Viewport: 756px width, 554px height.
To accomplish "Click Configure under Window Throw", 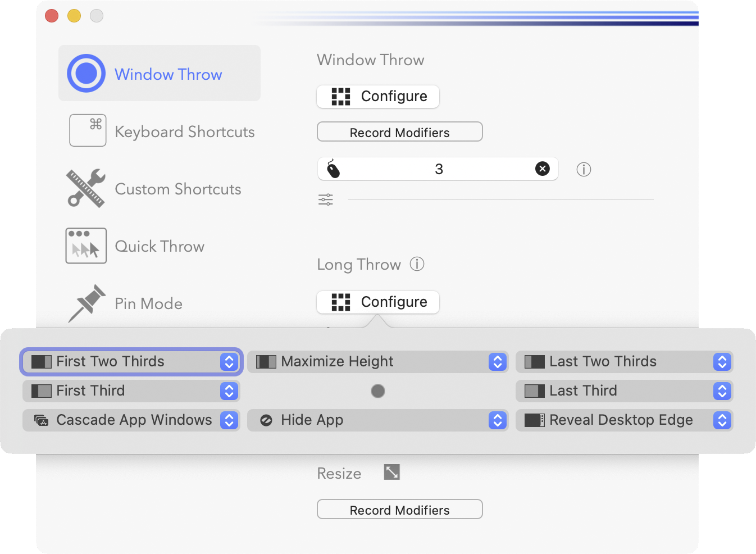I will coord(378,96).
